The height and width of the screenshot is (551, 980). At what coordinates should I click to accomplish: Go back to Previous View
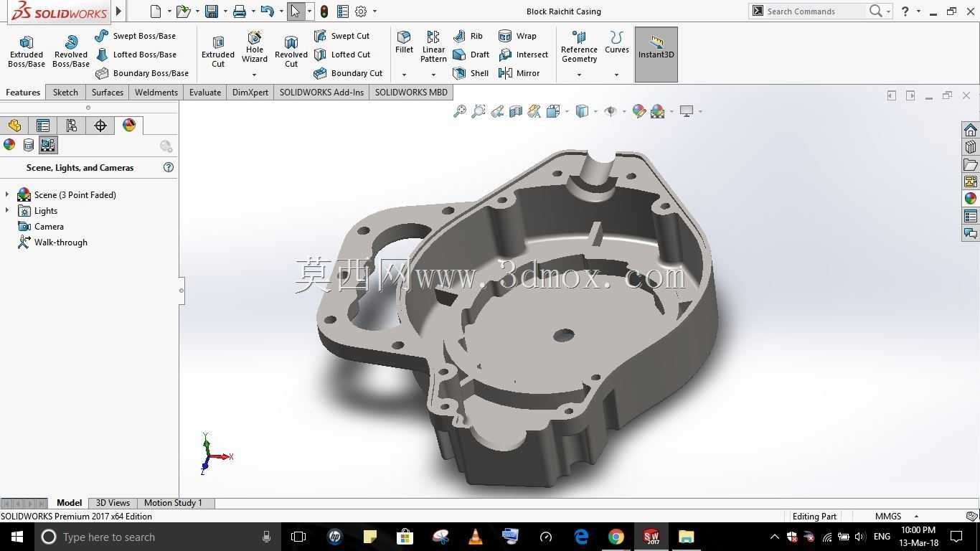click(x=497, y=111)
